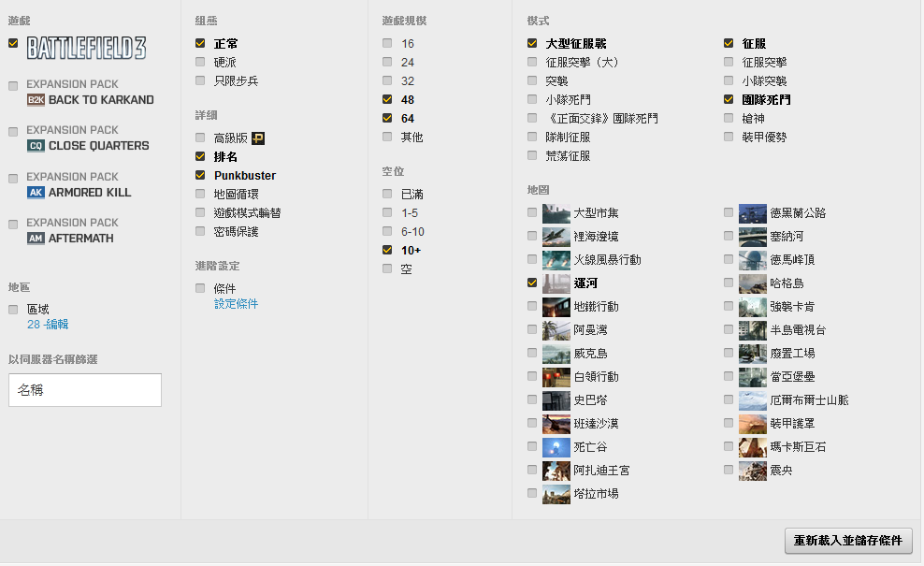Click the AK Armored Kill badge

click(36, 193)
